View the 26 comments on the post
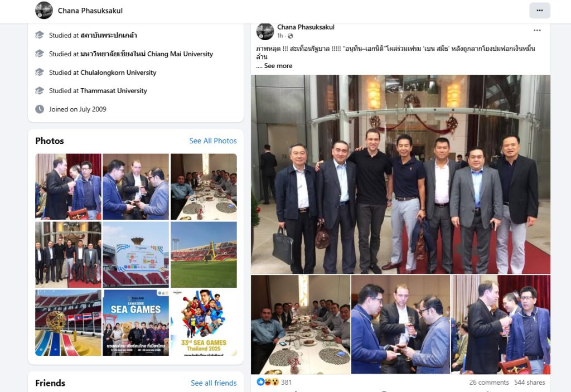 488,382
